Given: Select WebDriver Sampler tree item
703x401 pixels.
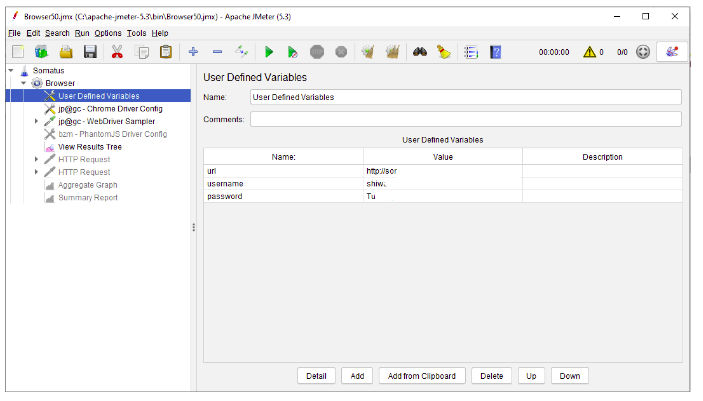Looking at the screenshot, I should coord(107,121).
